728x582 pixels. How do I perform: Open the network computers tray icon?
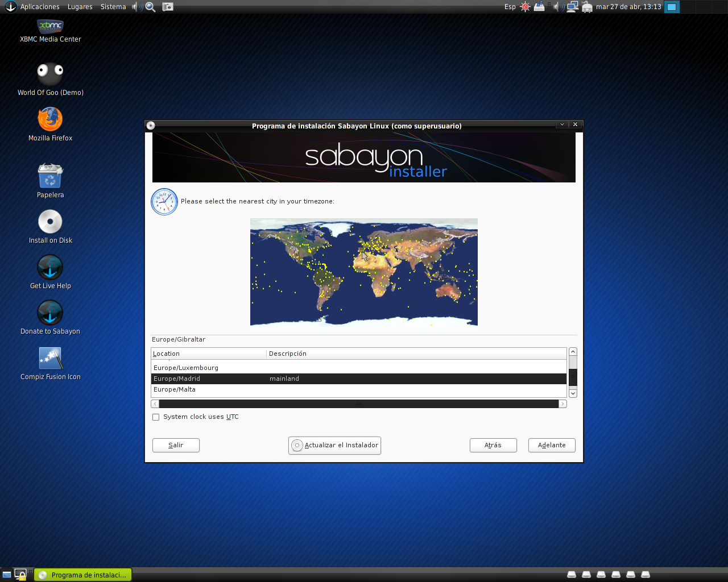pyautogui.click(x=573, y=7)
